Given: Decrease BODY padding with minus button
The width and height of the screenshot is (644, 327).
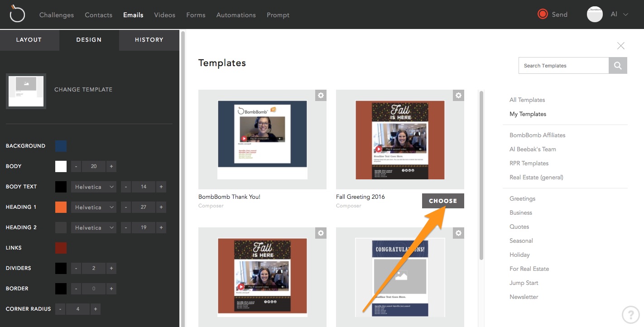Looking at the screenshot, I should 76,166.
